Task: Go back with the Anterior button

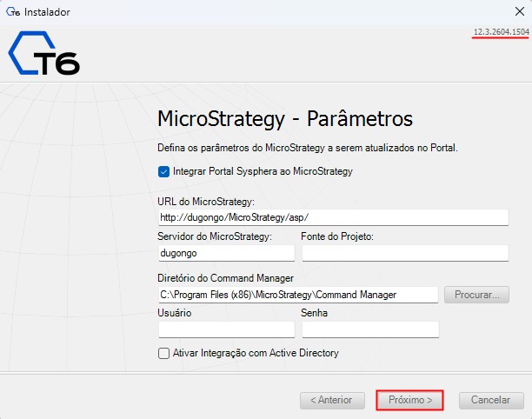Action: coord(332,401)
